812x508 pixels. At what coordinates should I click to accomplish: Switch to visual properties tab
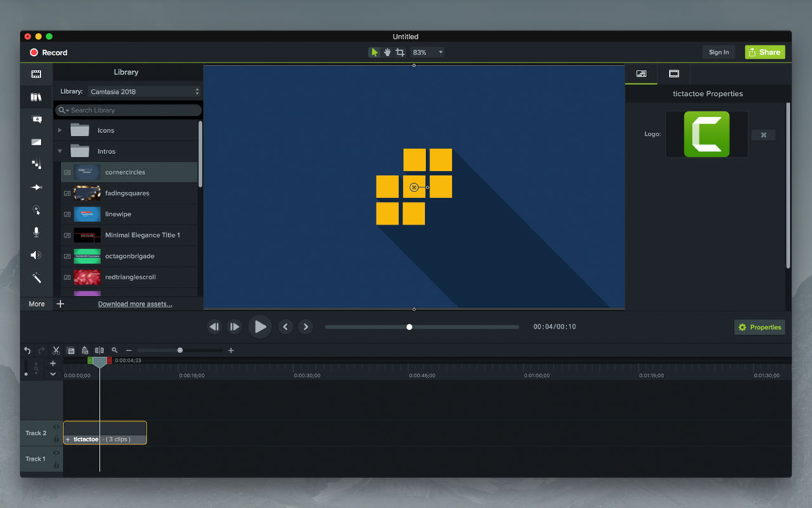coord(641,74)
